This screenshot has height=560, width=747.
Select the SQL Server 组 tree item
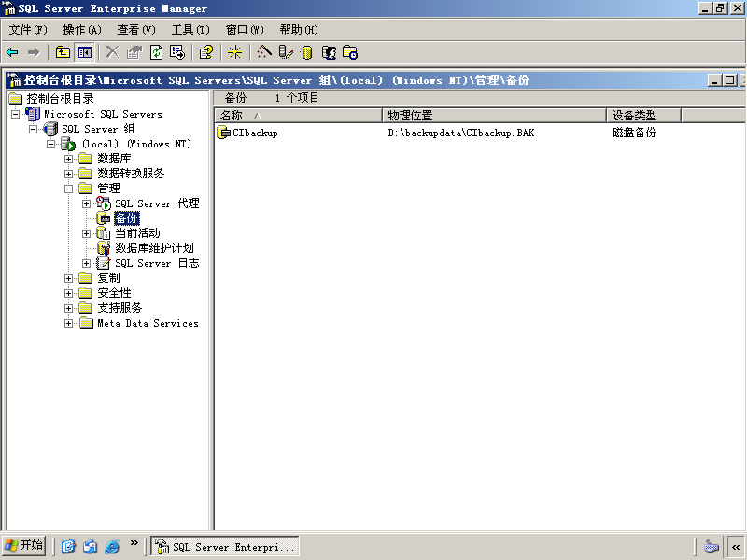tap(98, 129)
